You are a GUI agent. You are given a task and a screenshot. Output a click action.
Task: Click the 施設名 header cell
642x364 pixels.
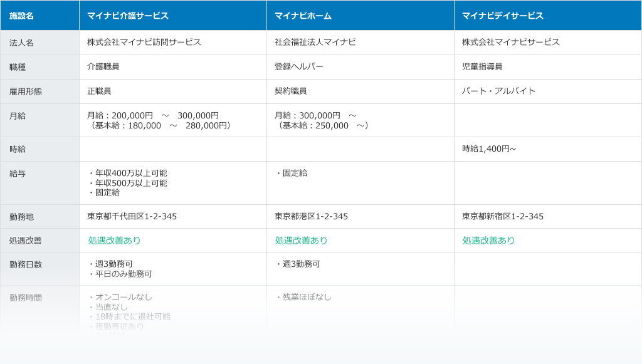(x=22, y=16)
